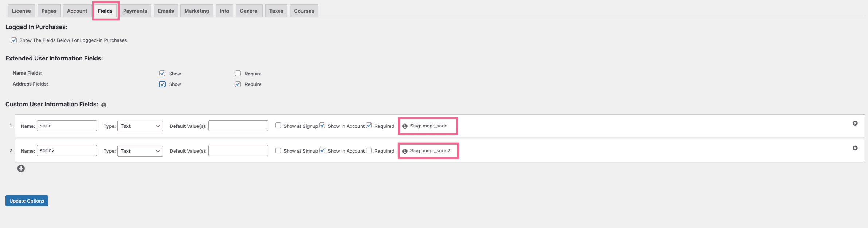Add a new custom field with plus icon

(x=21, y=168)
